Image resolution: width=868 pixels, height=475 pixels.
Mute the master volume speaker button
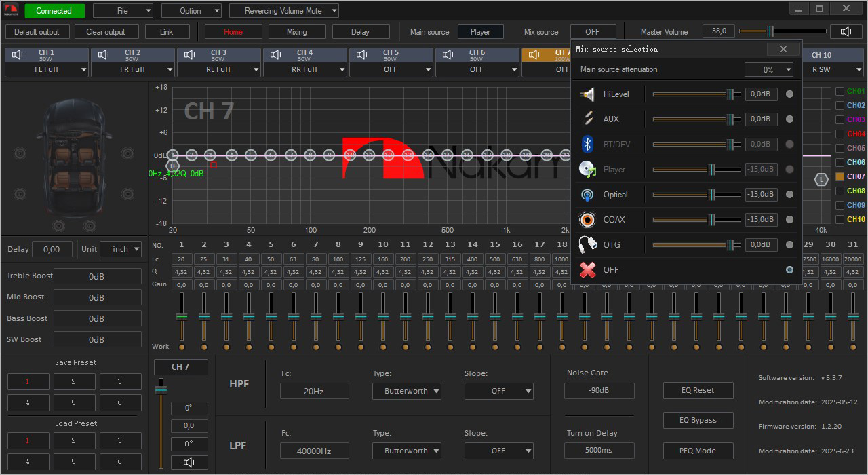846,31
